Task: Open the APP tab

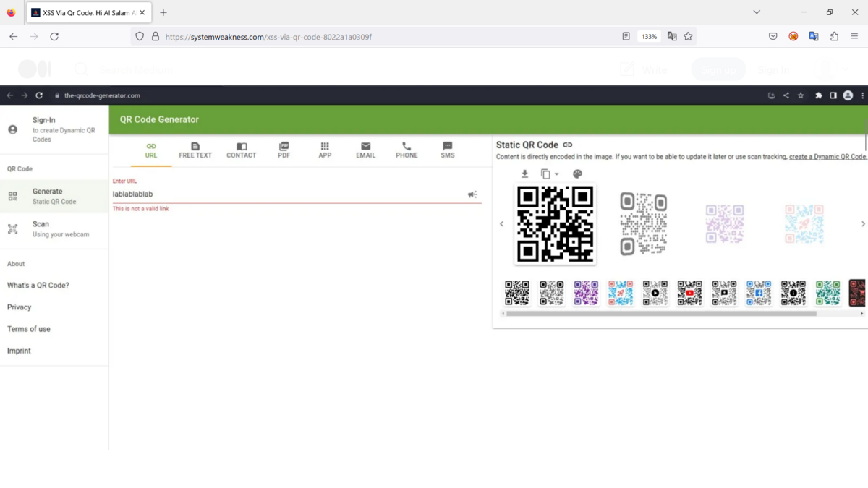Action: tap(325, 150)
